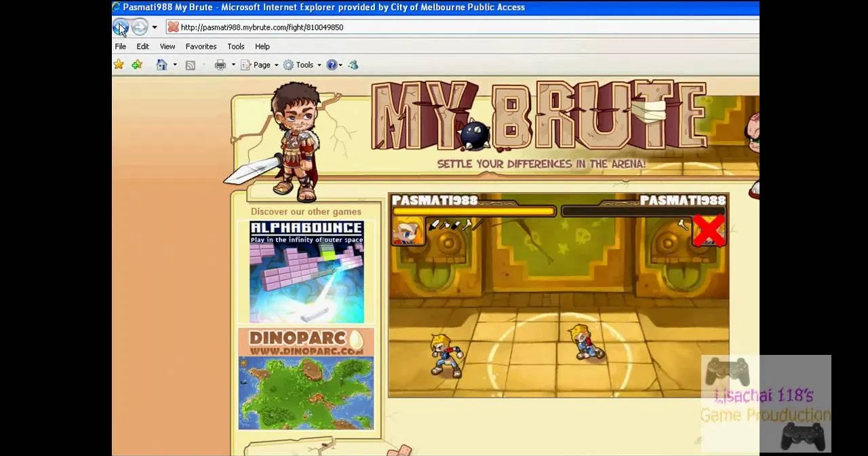This screenshot has height=456, width=868.
Task: Open the Tools menu in menu bar
Action: (236, 46)
